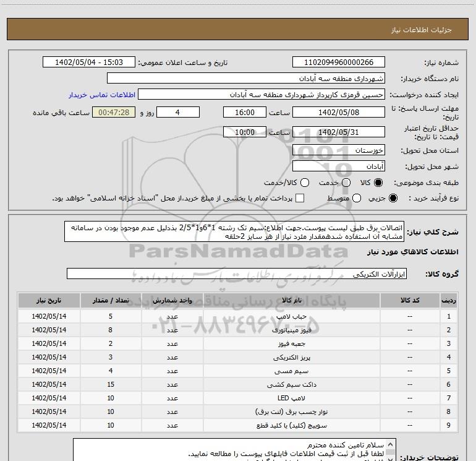
Task: Click the price validity date 1402/05/31
Action: click(339, 132)
